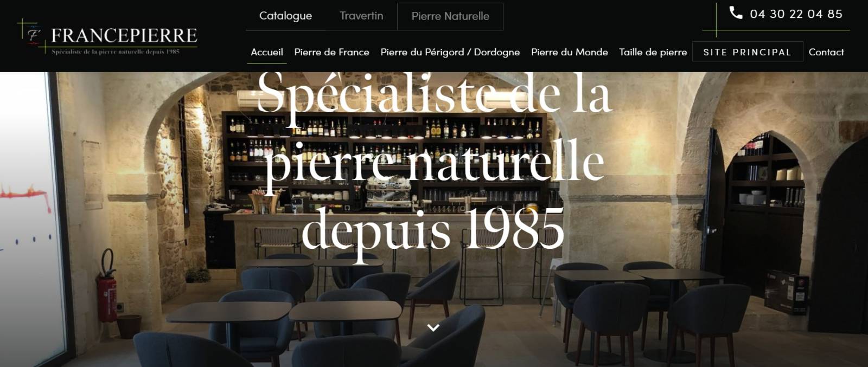Viewport: 868px width, 367px height.
Task: Click the white panel at left edge of hero
Action: click(x=28, y=217)
